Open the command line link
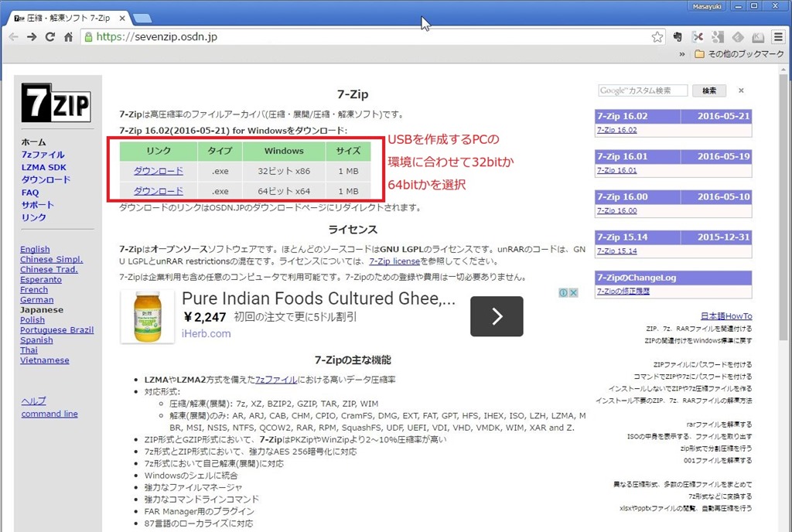The image size is (792, 532). click(49, 414)
